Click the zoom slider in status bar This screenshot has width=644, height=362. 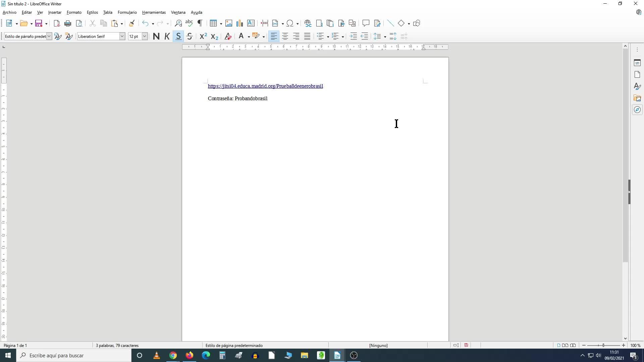(603, 345)
